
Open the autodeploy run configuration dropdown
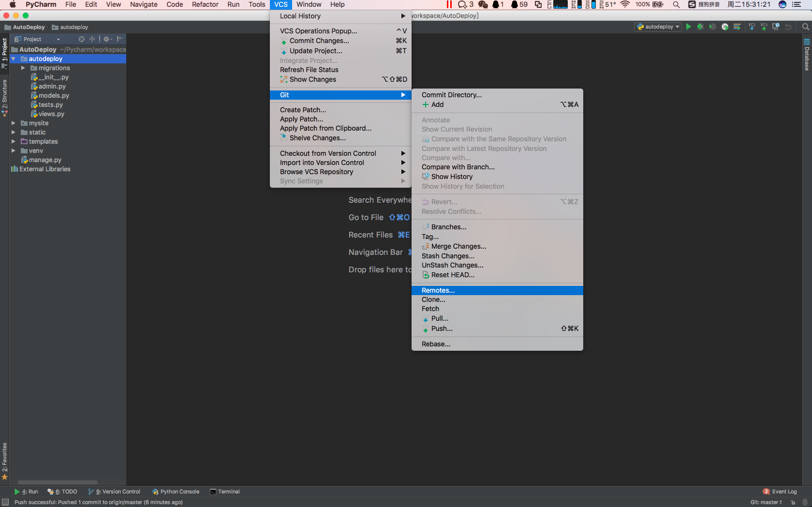pos(658,27)
